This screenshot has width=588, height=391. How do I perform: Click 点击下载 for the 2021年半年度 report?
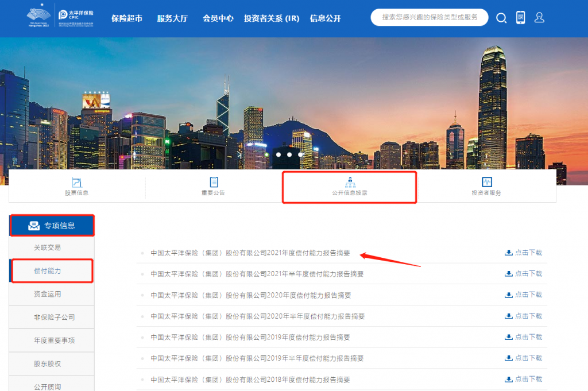click(x=528, y=274)
